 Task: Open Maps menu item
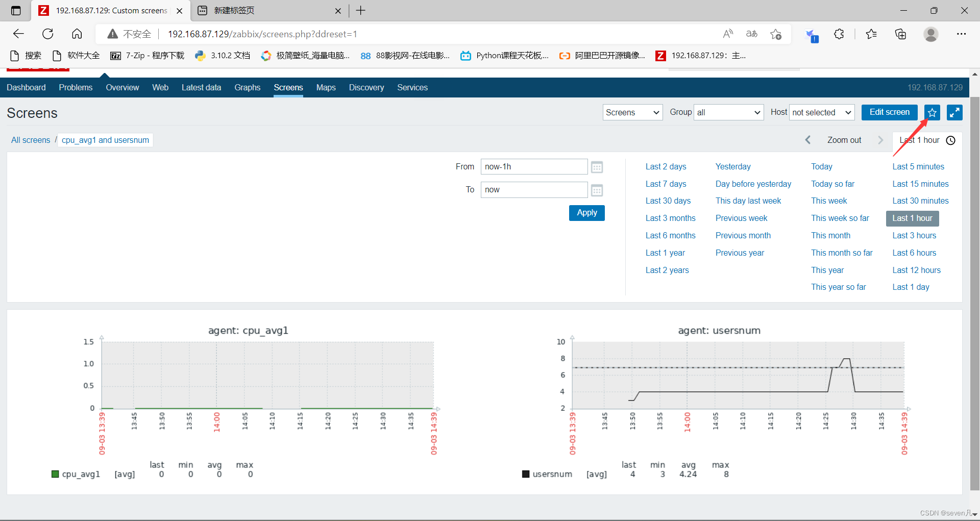(326, 87)
